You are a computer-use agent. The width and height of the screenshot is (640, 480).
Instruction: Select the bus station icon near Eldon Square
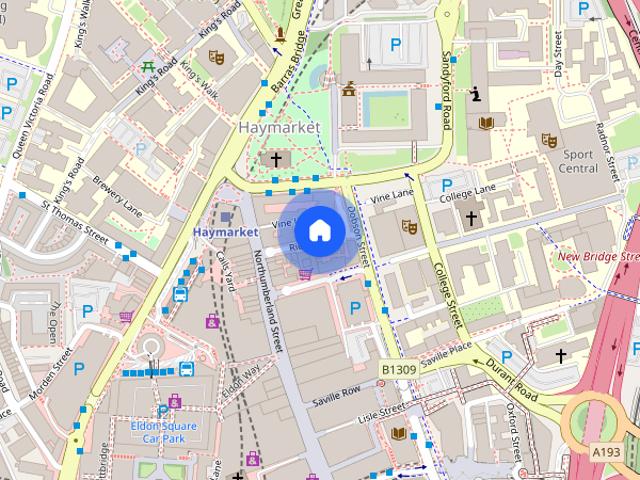[x=187, y=369]
